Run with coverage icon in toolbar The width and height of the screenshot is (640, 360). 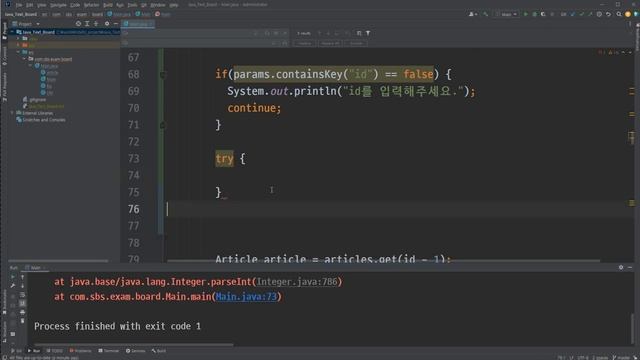(543, 14)
